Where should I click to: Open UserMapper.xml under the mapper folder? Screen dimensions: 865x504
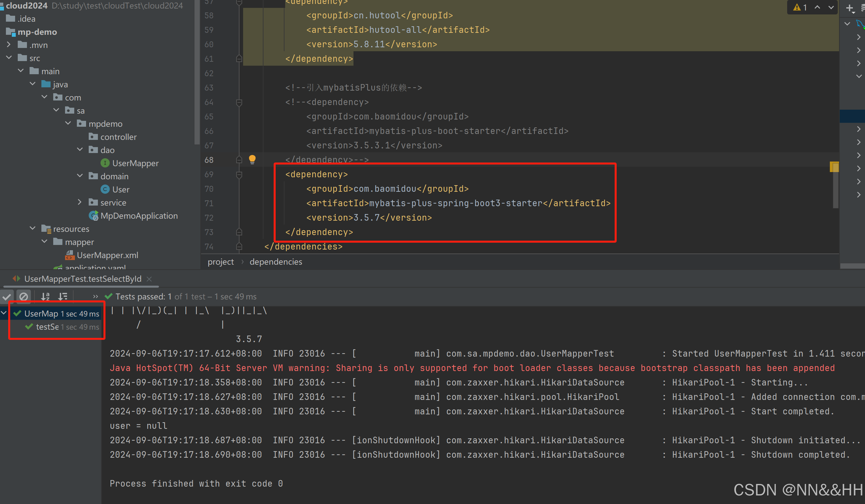click(x=107, y=255)
